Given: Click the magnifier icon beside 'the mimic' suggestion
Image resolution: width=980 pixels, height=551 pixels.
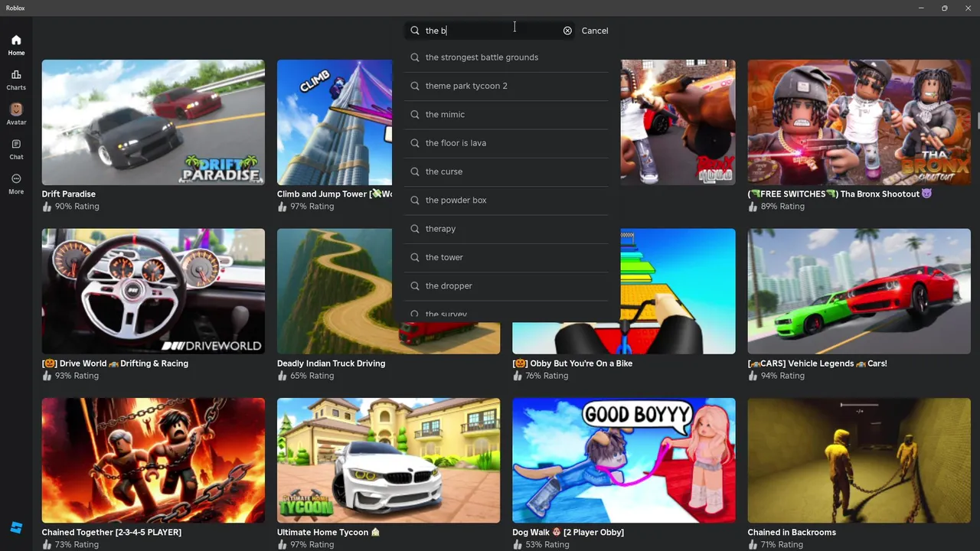Looking at the screenshot, I should pos(415,115).
